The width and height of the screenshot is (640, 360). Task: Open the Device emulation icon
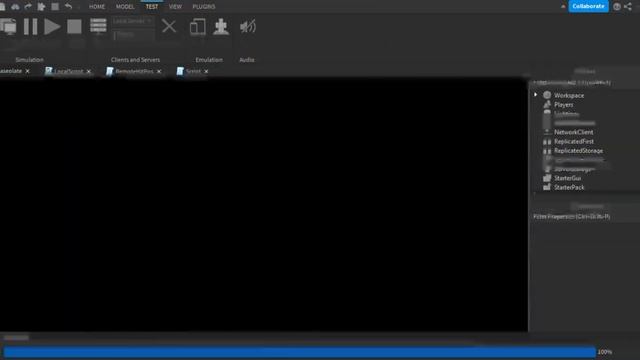point(198,27)
